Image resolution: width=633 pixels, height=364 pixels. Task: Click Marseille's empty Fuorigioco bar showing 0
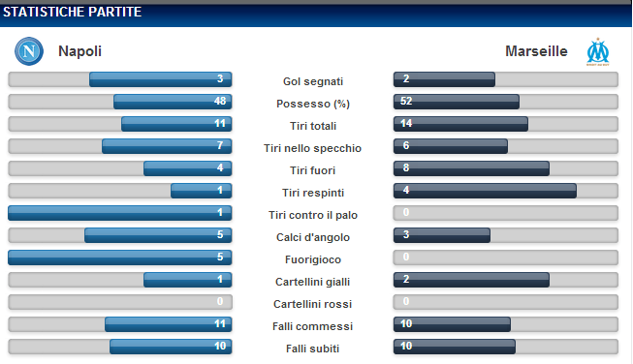506,258
